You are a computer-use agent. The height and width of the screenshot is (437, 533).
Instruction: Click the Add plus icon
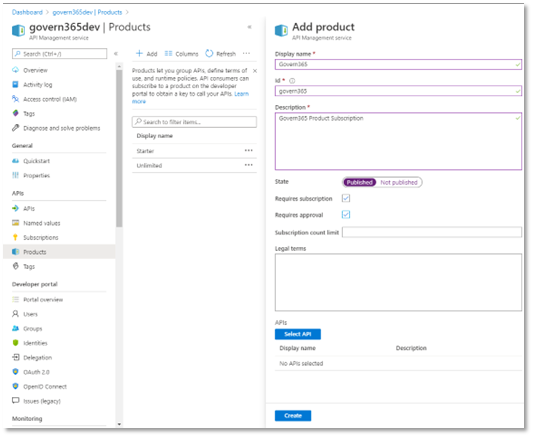pyautogui.click(x=139, y=53)
